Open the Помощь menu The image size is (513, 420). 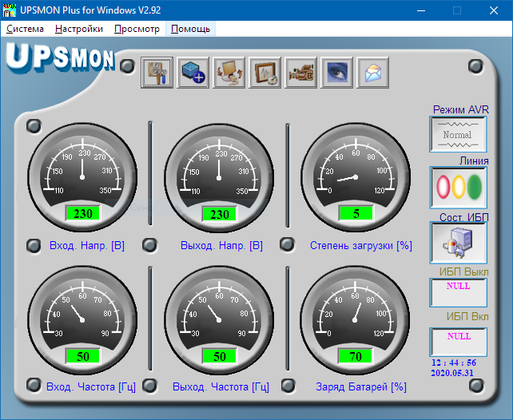tap(190, 29)
